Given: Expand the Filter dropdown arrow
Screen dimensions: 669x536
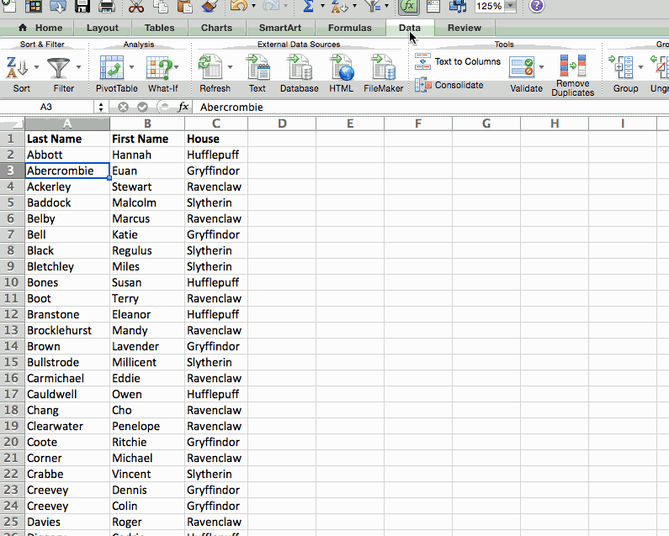Looking at the screenshot, I should [80, 68].
